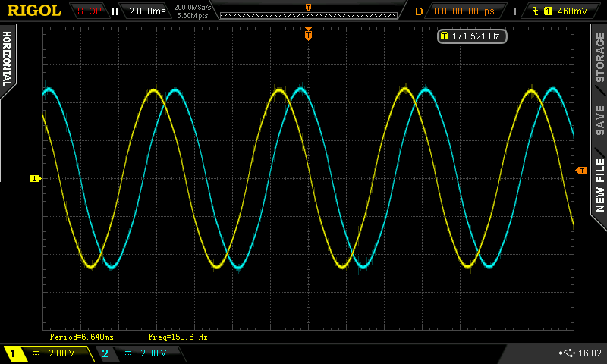Open the HORIZONTAL side tab
Screen dimensions: 607x364
7,59
